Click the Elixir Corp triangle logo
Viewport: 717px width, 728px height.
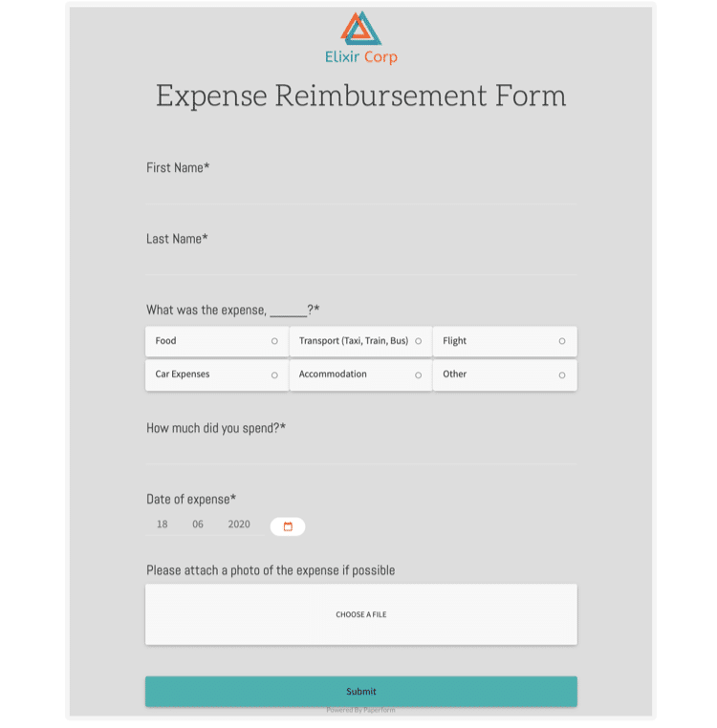pyautogui.click(x=360, y=28)
